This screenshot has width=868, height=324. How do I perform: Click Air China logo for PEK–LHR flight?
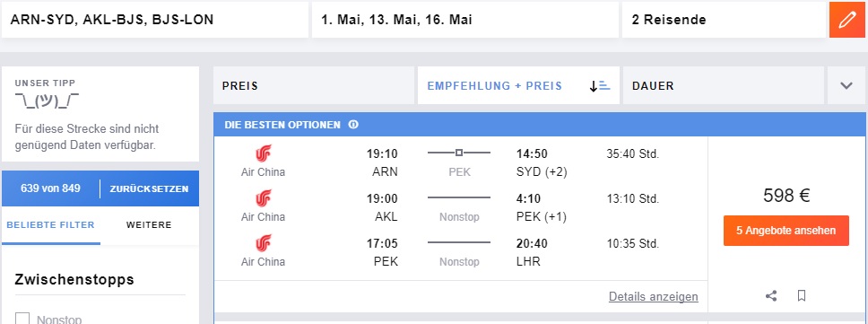click(x=264, y=243)
